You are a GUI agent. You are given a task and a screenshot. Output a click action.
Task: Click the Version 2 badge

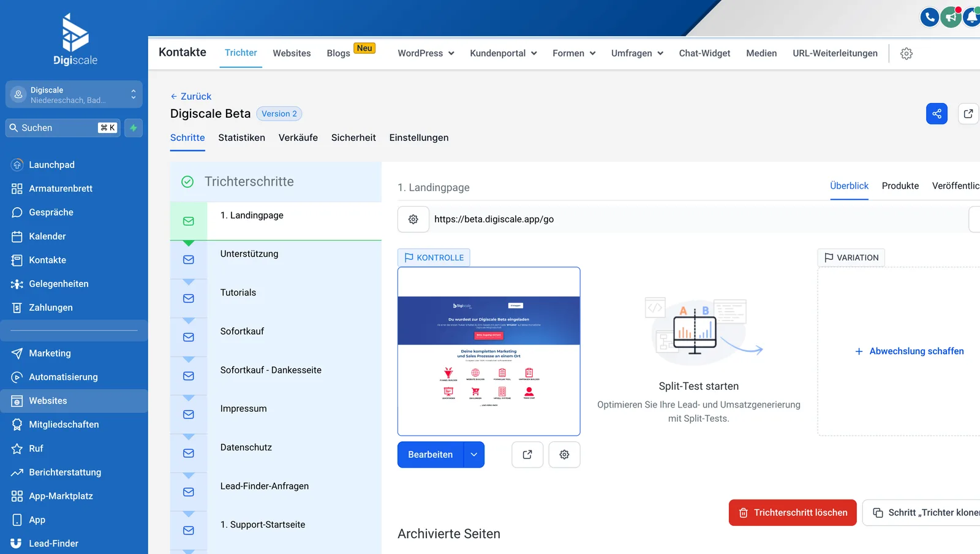click(x=279, y=114)
